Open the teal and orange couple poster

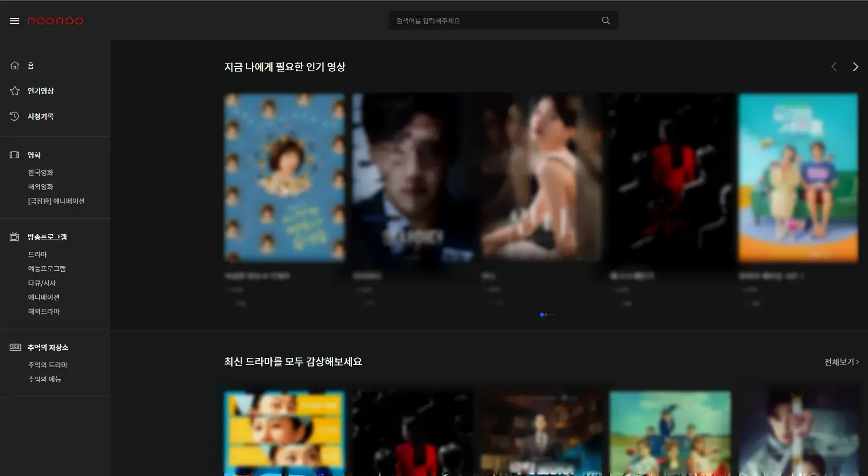[798, 178]
